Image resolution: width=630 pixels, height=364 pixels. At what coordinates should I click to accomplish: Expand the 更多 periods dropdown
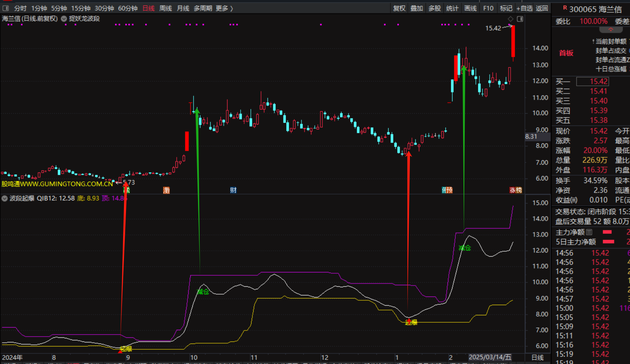224,8
